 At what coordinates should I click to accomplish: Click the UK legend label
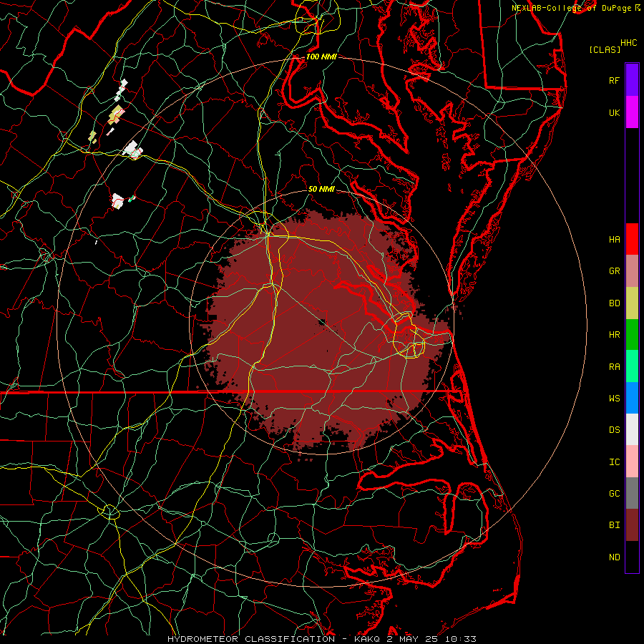pos(614,112)
